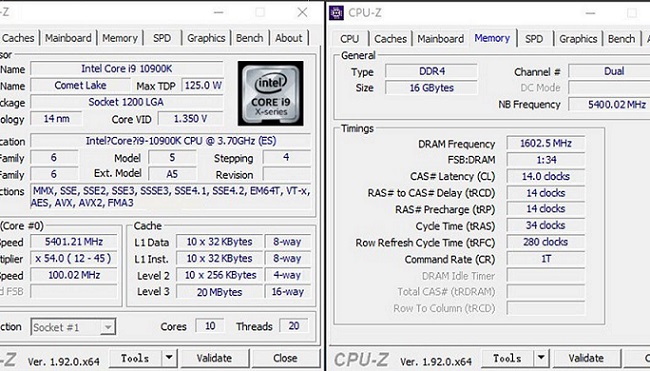Screen dimensions: 650x371
Task: Click Tools button in right CPU-Z window
Action: tap(507, 358)
